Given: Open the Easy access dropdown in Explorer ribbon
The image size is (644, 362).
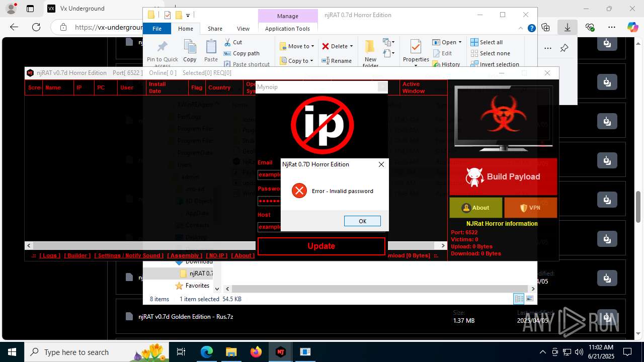Looking at the screenshot, I should pyautogui.click(x=388, y=53).
